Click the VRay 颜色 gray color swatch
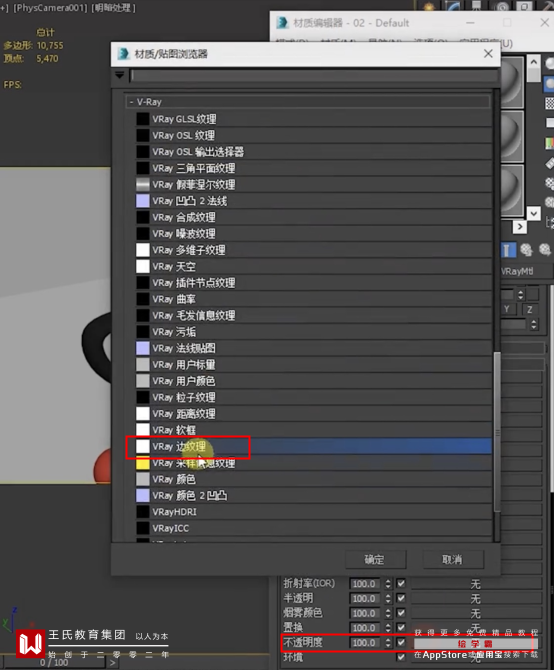 (x=143, y=479)
